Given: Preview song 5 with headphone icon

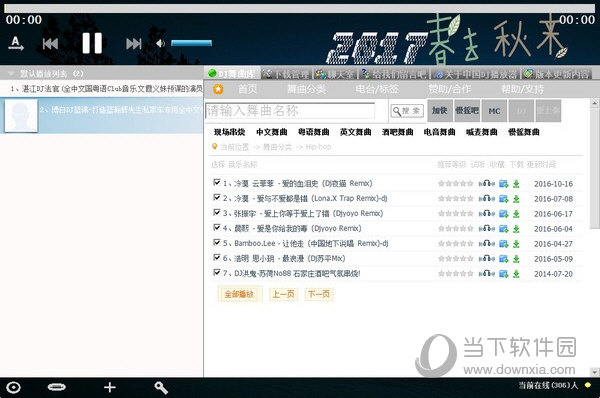Looking at the screenshot, I should (x=487, y=243).
